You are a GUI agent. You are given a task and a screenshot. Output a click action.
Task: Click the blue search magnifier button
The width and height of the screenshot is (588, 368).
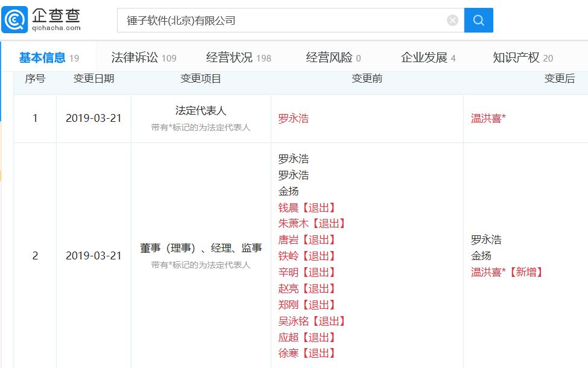tap(478, 21)
